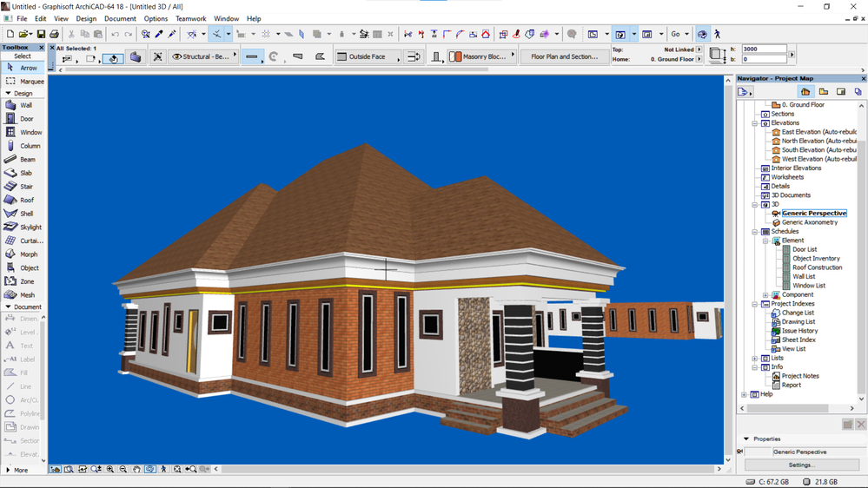
Task: Click the New document icon
Action: click(10, 35)
